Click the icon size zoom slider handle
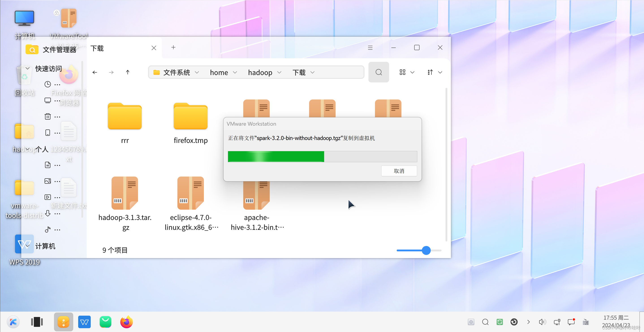Viewport: 644px width, 332px height. 426,250
